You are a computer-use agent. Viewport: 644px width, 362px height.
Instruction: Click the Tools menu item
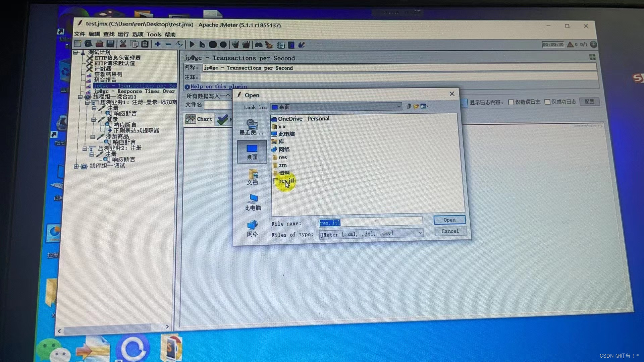(154, 35)
